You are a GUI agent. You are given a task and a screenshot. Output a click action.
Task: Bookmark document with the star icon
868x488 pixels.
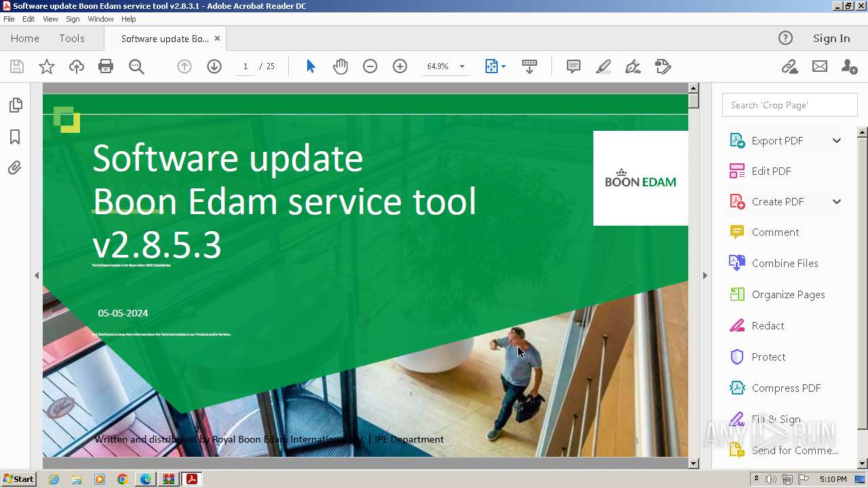pyautogui.click(x=47, y=66)
